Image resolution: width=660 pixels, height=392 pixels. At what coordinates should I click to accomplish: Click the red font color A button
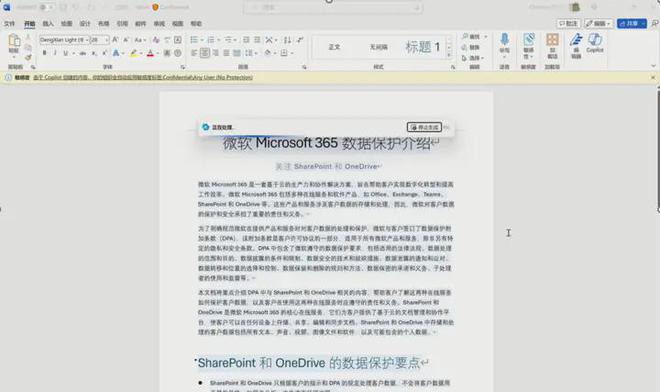[x=150, y=53]
